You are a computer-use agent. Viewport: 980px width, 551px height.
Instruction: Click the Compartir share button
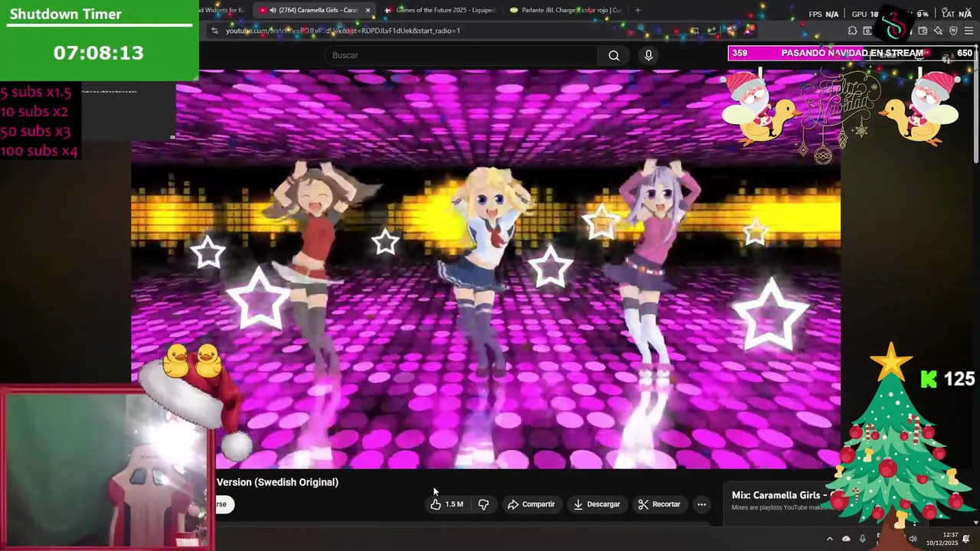coord(531,504)
